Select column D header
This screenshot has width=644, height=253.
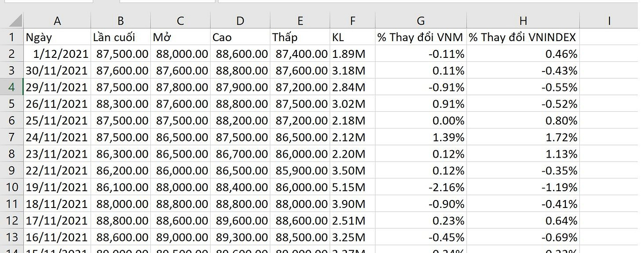[x=240, y=21]
